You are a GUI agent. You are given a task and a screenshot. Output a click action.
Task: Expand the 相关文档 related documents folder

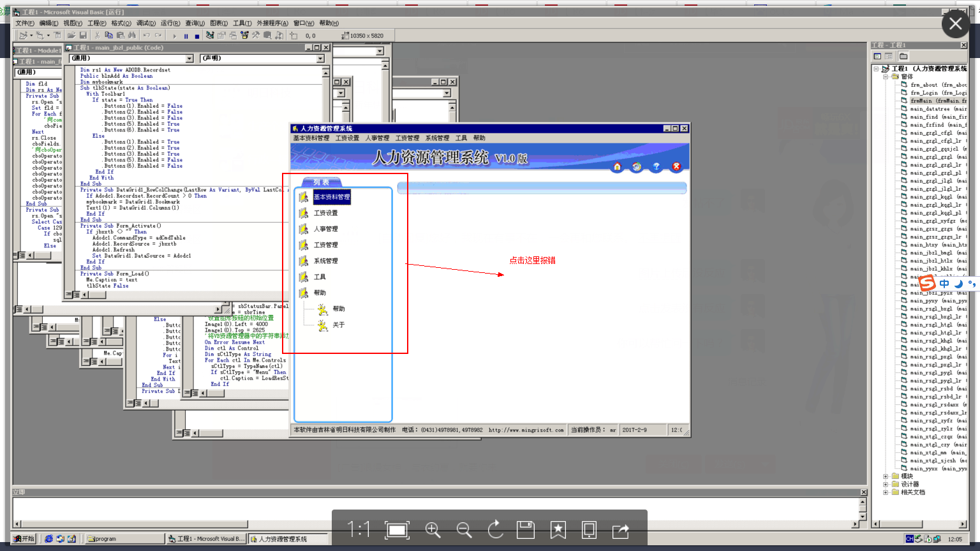[x=886, y=492]
